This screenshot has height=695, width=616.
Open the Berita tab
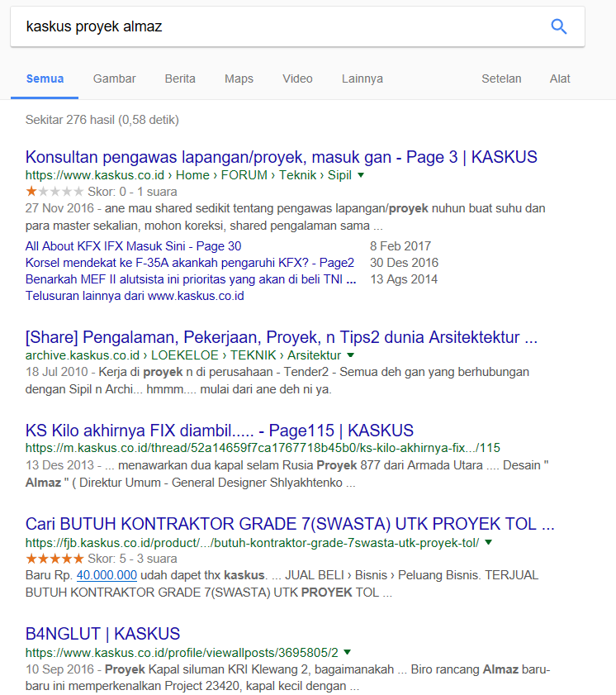point(180,79)
